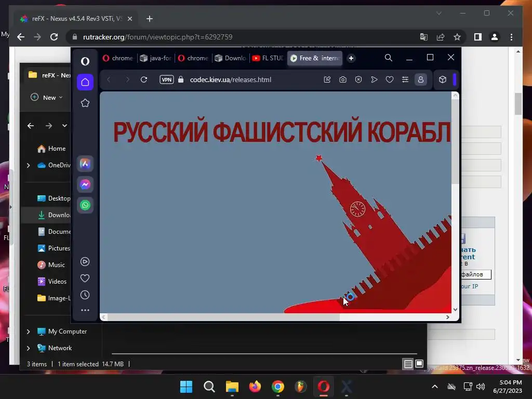This screenshot has height=399, width=532.
Task: Open Chrome tab search chevron
Action: click(438, 13)
